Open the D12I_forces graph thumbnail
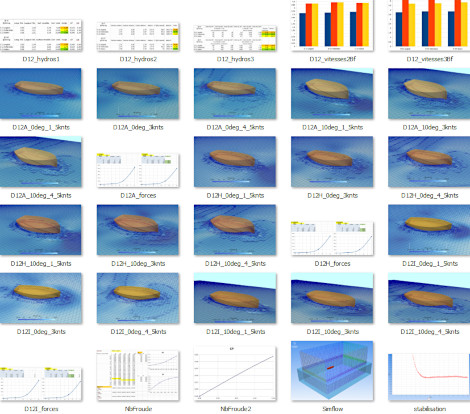Image resolution: width=470 pixels, height=414 pixels. tap(41, 384)
